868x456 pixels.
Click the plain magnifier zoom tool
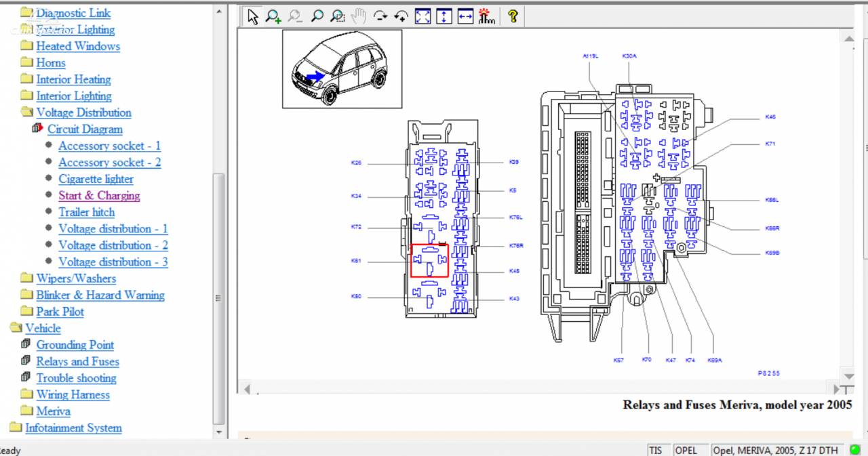[x=317, y=17]
